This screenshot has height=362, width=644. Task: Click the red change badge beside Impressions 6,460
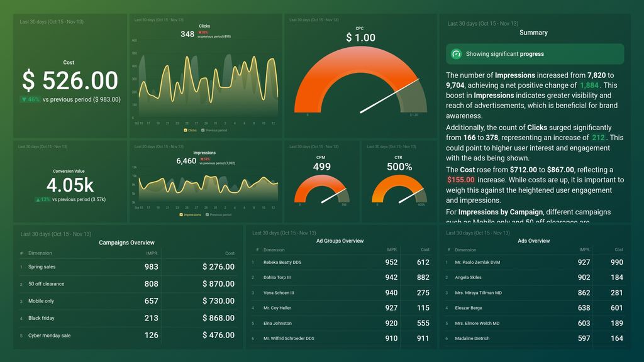tap(205, 159)
